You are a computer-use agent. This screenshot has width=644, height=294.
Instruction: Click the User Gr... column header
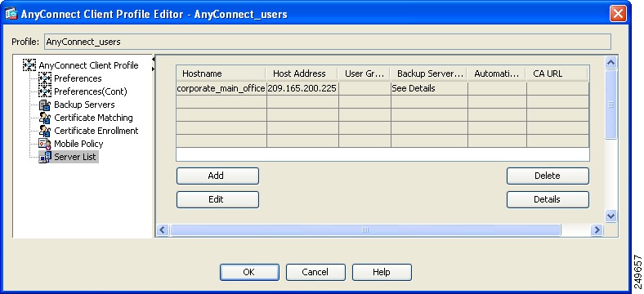[364, 73]
